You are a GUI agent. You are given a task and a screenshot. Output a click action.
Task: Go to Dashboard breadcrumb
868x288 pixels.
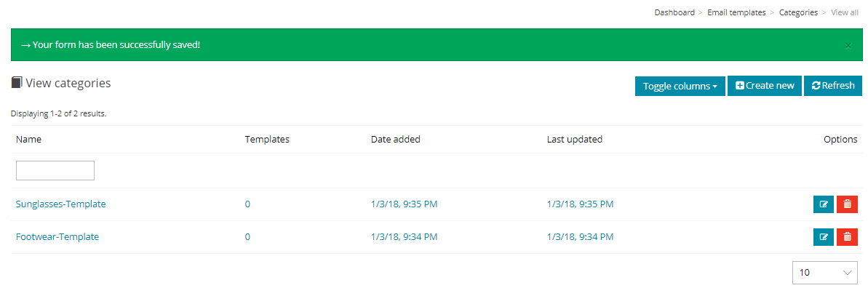pyautogui.click(x=674, y=12)
